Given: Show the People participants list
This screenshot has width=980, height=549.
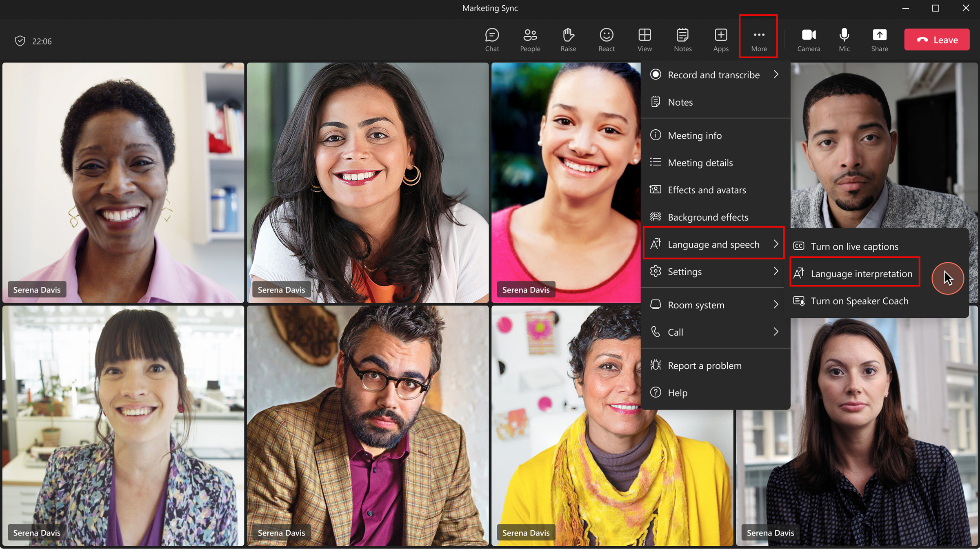Looking at the screenshot, I should 530,40.
